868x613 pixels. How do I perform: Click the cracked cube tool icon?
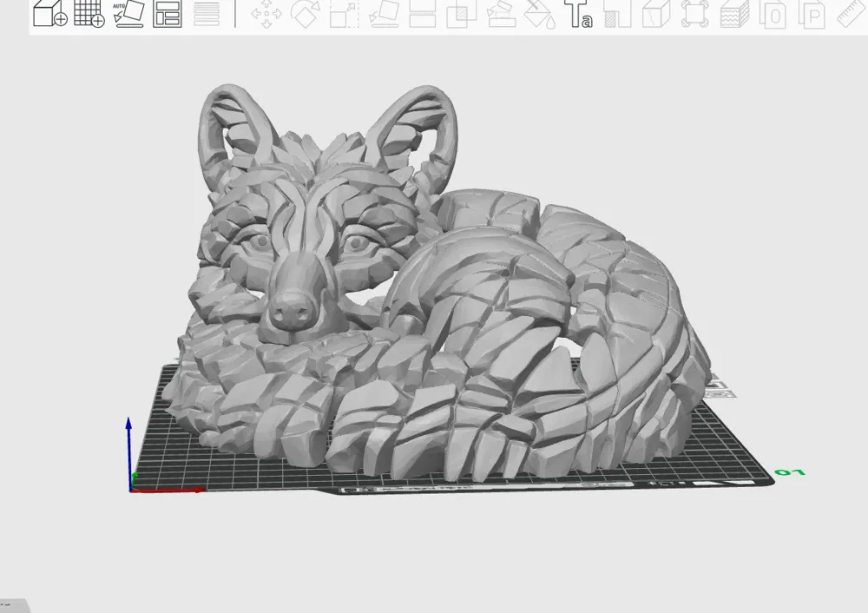pos(656,13)
